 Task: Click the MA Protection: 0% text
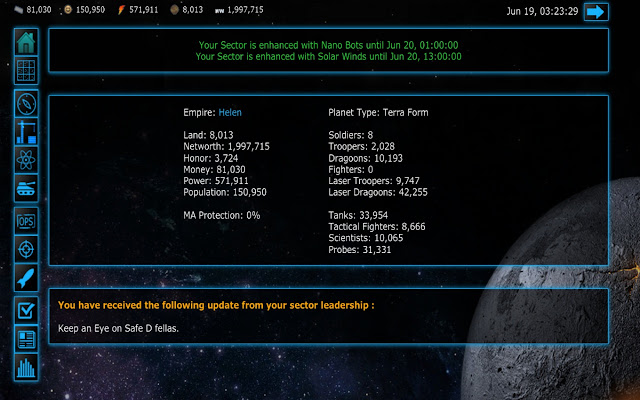pyautogui.click(x=222, y=215)
